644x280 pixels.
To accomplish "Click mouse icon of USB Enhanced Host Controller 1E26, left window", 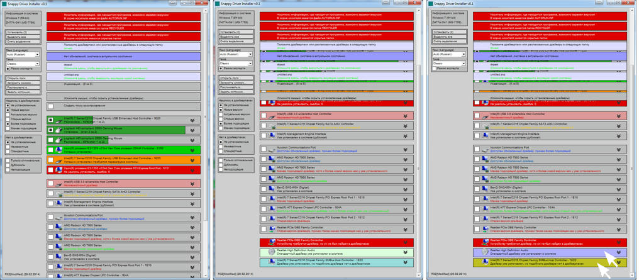I will coord(59,120).
